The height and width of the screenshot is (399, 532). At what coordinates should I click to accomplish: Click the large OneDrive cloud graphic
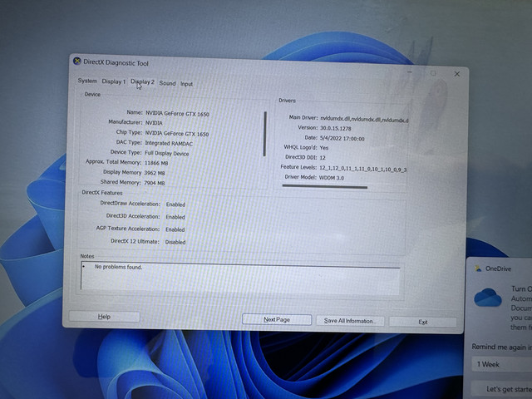(488, 298)
